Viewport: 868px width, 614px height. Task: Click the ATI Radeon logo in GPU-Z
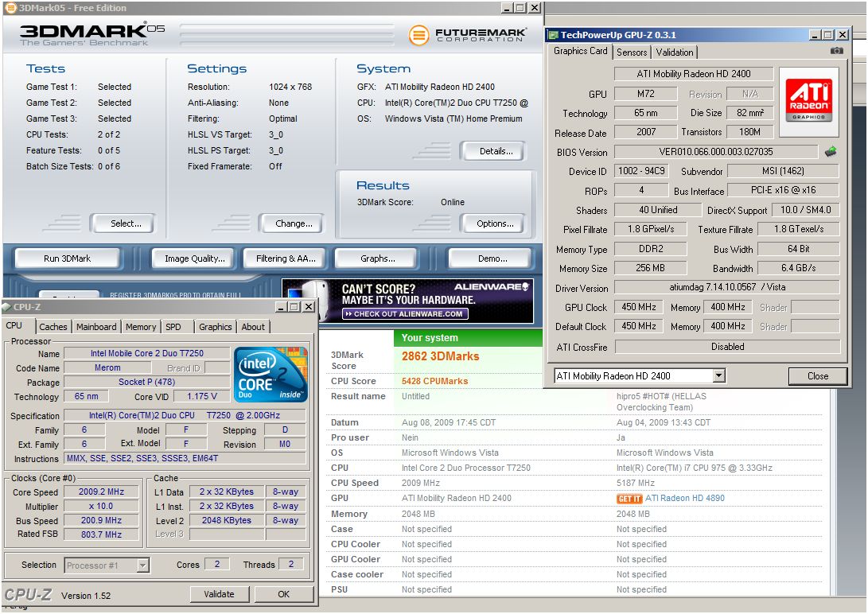(x=809, y=102)
